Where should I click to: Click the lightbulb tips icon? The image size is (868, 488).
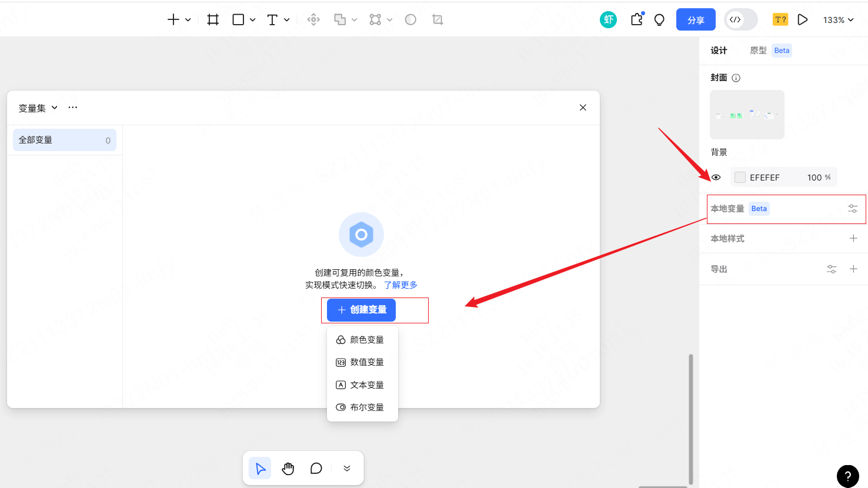(x=659, y=20)
